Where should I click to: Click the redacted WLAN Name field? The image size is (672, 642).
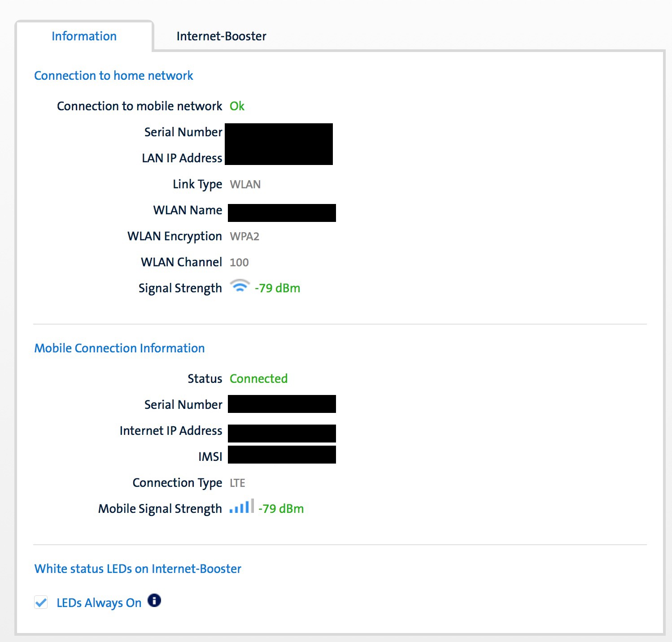click(282, 213)
